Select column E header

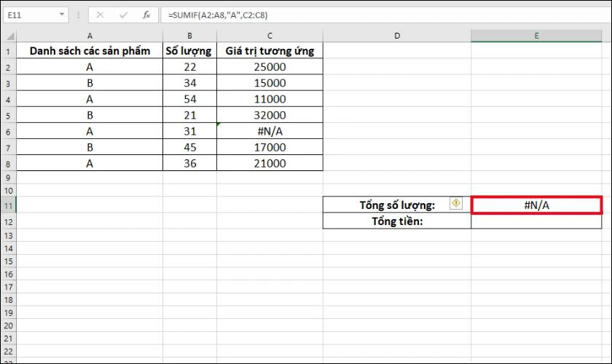point(536,36)
